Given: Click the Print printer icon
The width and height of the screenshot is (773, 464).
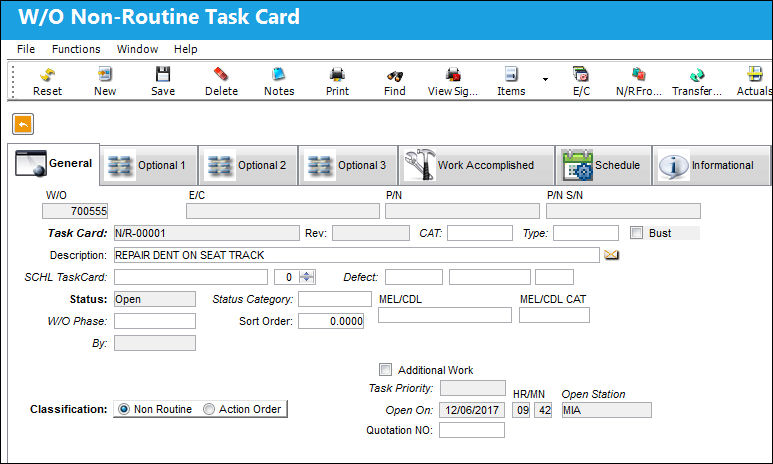Looking at the screenshot, I should coord(337,75).
